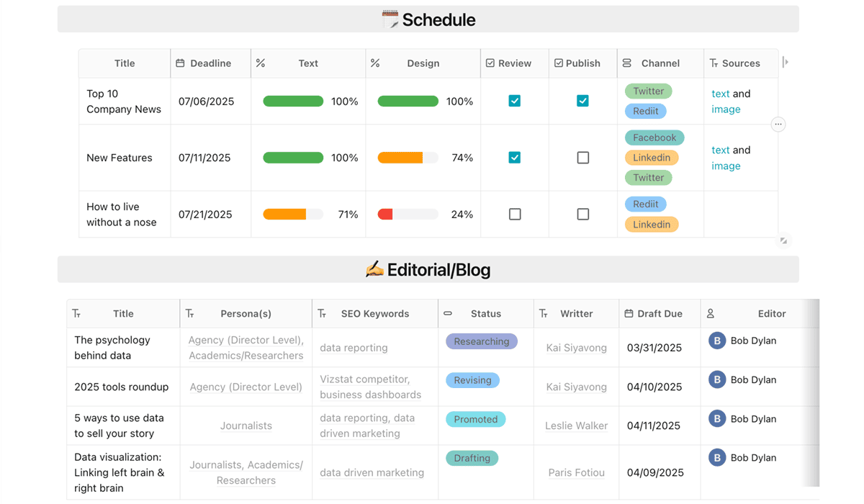Click the Editorial/Blog section header
Image resolution: width=864 pixels, height=504 pixels.
coord(428,270)
